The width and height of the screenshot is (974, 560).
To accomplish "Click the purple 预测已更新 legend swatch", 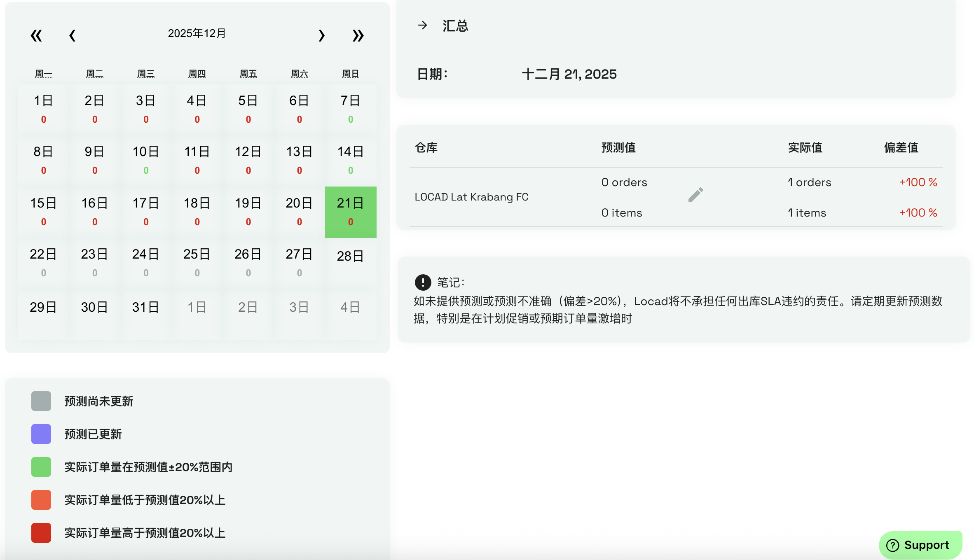I will point(41,434).
